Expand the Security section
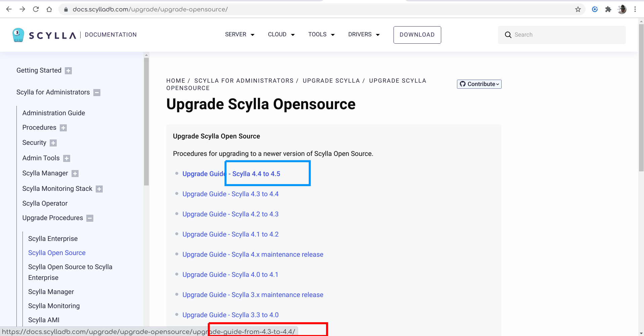 point(53,143)
